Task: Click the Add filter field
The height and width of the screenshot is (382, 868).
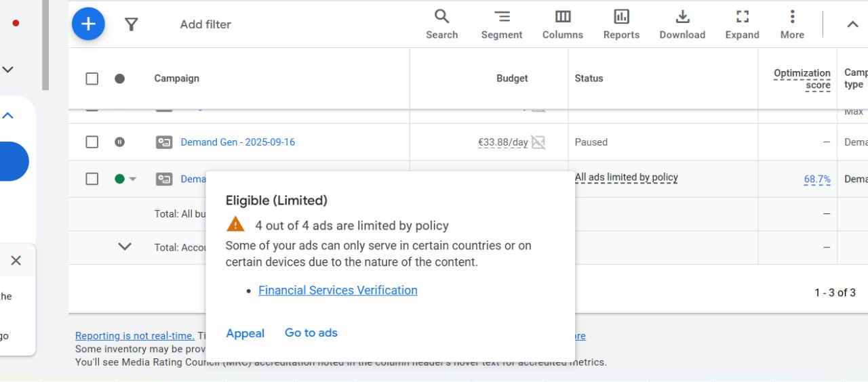Action: [205, 24]
